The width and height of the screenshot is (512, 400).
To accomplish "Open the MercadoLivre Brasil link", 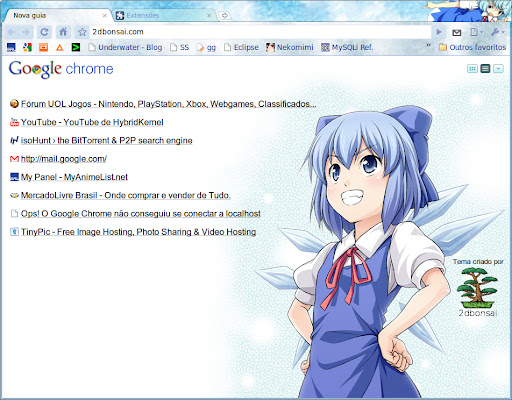I will [x=125, y=195].
